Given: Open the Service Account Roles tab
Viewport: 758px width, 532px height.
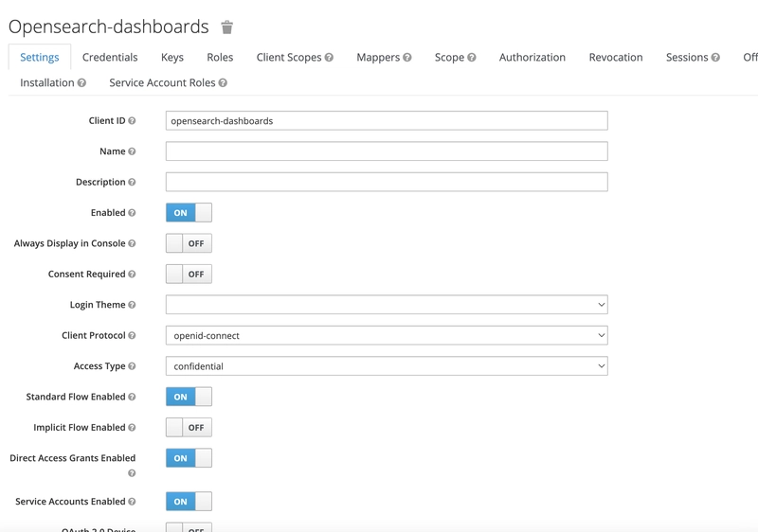Looking at the screenshot, I should pyautogui.click(x=162, y=83).
